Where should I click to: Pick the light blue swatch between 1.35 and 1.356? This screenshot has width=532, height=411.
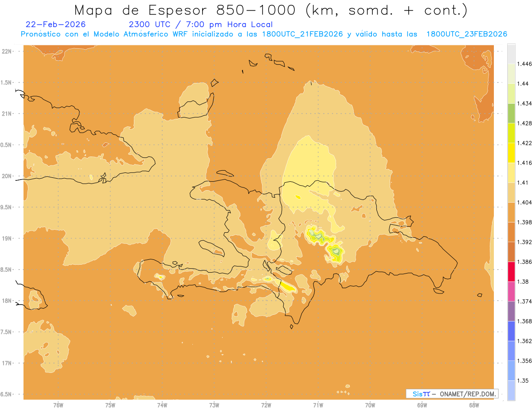pos(511,371)
